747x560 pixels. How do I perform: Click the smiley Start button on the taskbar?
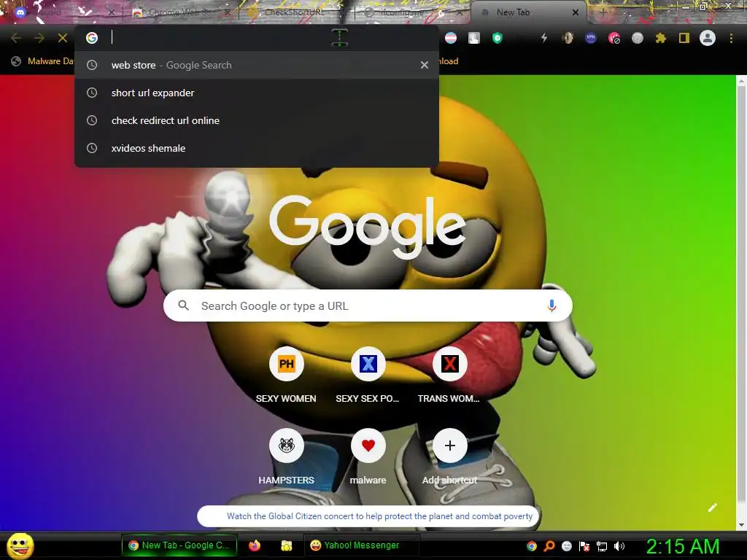click(x=20, y=545)
